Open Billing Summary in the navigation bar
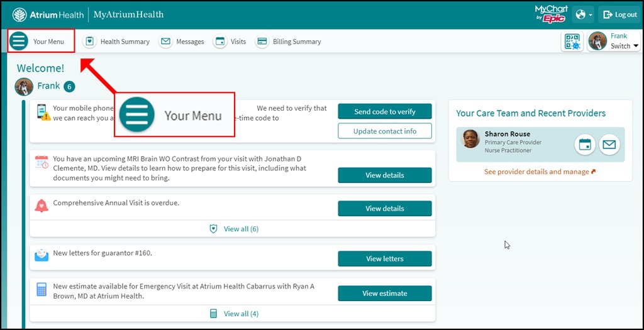The width and height of the screenshot is (644, 330). click(x=288, y=41)
